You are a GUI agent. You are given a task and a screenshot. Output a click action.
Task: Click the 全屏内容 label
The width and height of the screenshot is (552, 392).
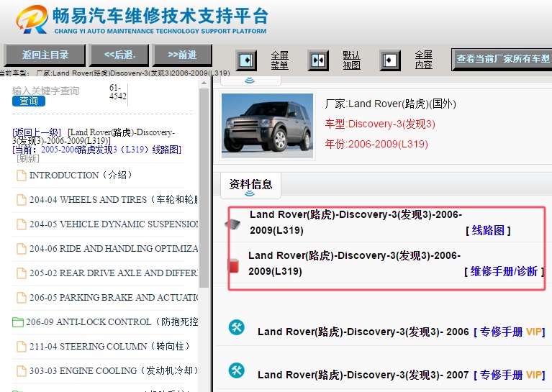pos(423,60)
